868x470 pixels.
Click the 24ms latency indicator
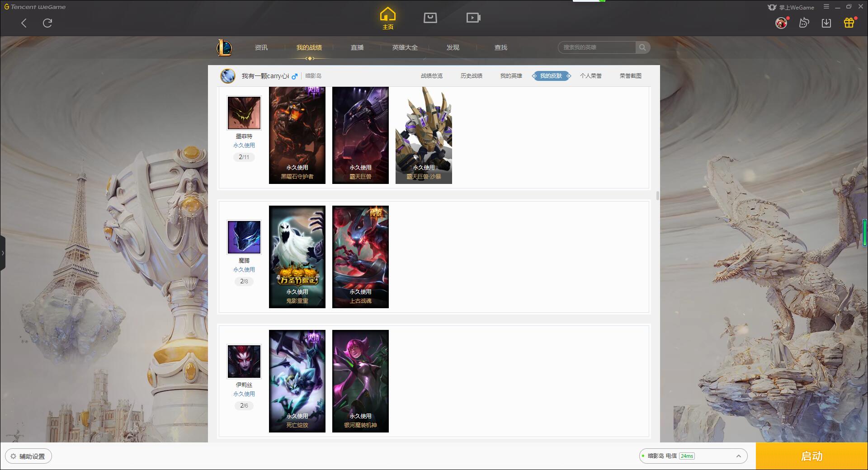[x=687, y=456]
